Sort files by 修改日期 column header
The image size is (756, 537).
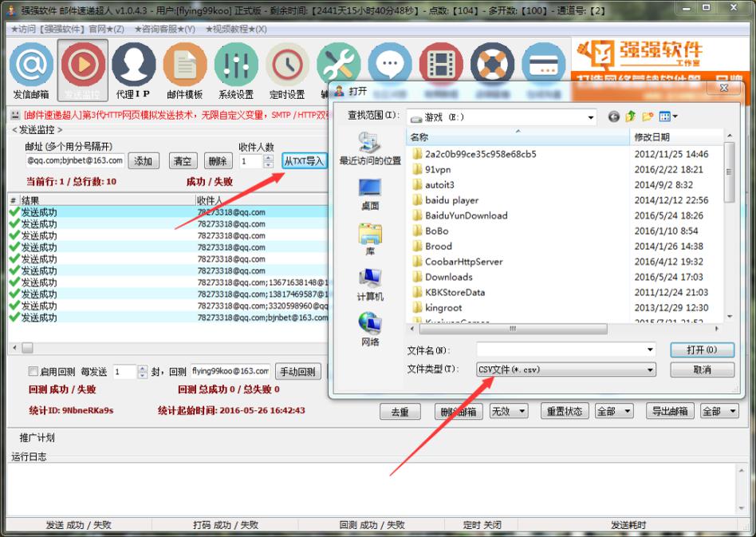[x=676, y=137]
